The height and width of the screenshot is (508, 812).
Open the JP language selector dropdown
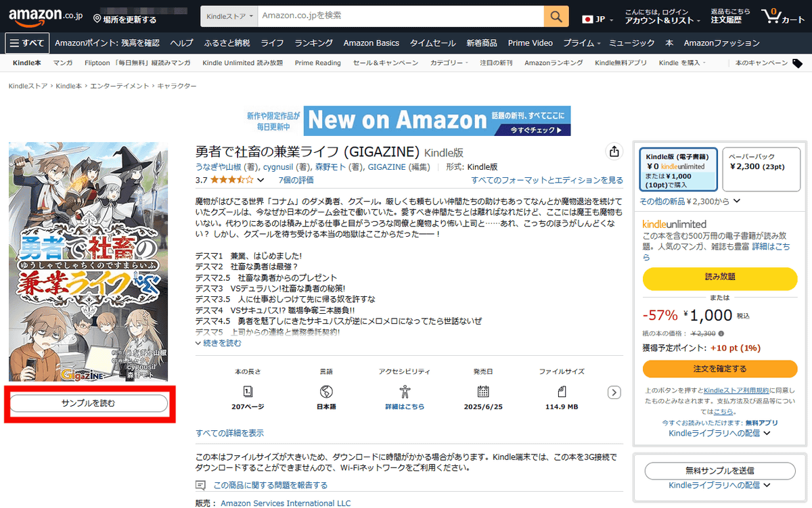tap(597, 19)
